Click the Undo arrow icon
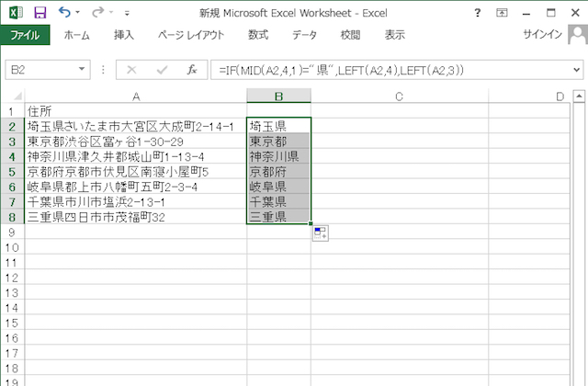This screenshot has width=588, height=386. pos(63,13)
